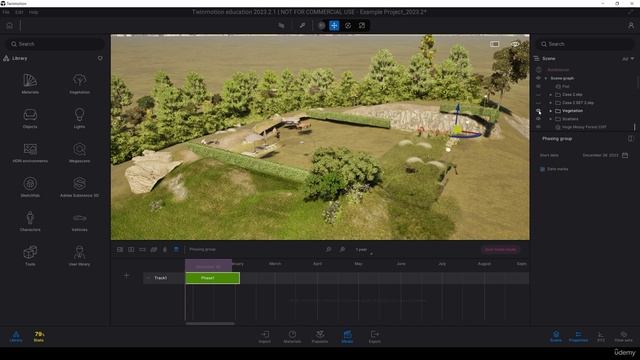
Task: Click the Library search field
Action: click(55, 44)
